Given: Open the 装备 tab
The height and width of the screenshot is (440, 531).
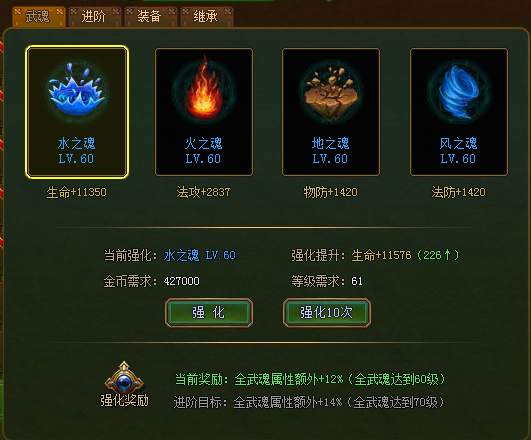Looking at the screenshot, I should pyautogui.click(x=150, y=16).
